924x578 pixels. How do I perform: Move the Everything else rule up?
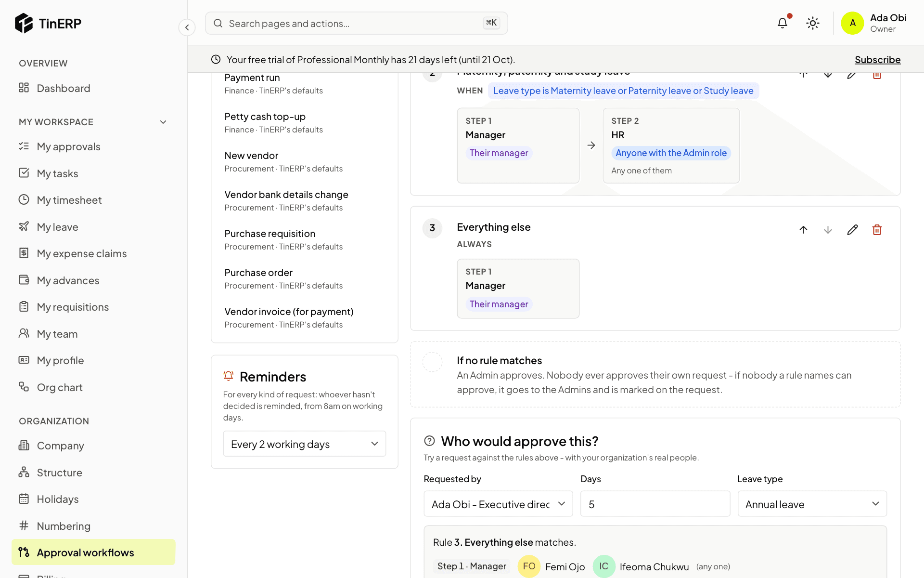803,230
